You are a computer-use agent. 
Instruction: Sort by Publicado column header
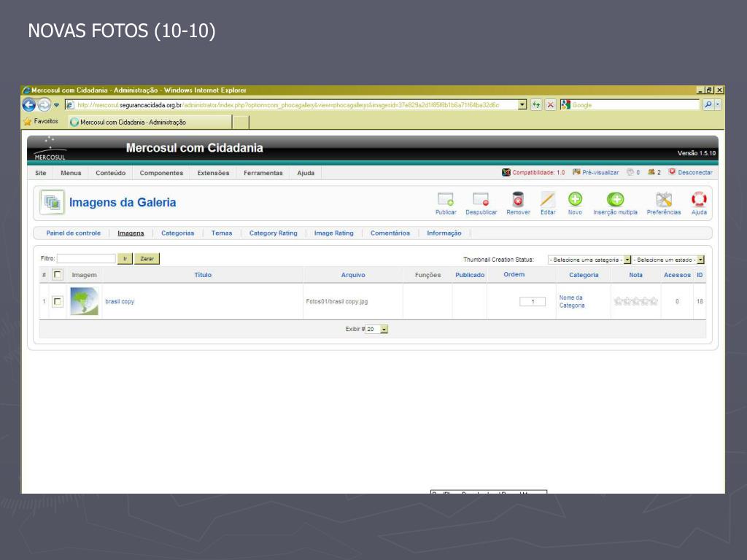pos(470,275)
